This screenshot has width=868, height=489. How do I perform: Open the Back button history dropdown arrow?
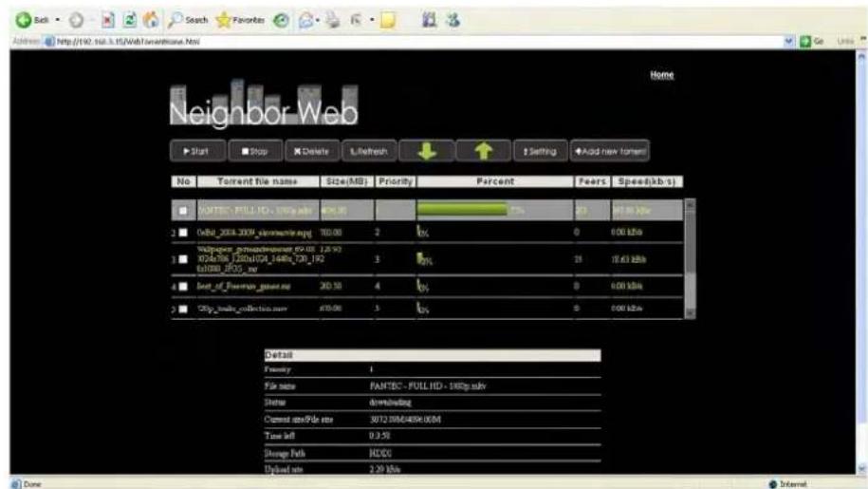(58, 21)
